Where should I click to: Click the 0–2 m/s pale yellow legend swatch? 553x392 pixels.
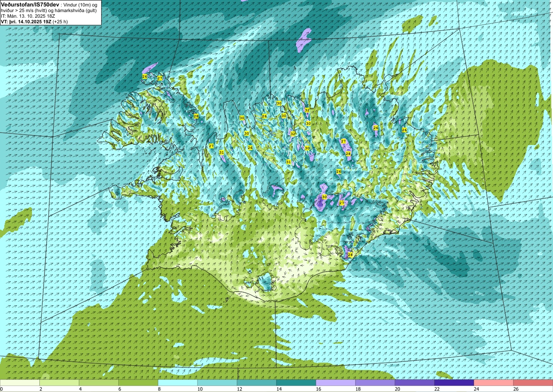20,383
